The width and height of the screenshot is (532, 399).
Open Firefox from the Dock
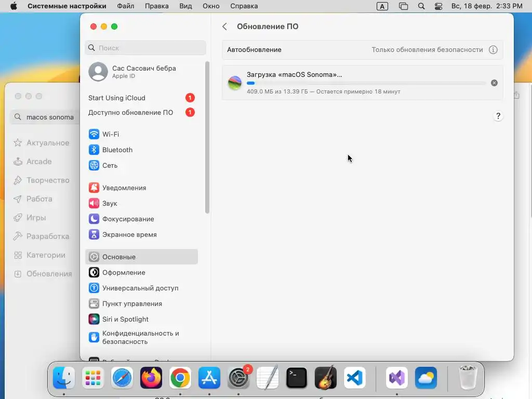151,378
